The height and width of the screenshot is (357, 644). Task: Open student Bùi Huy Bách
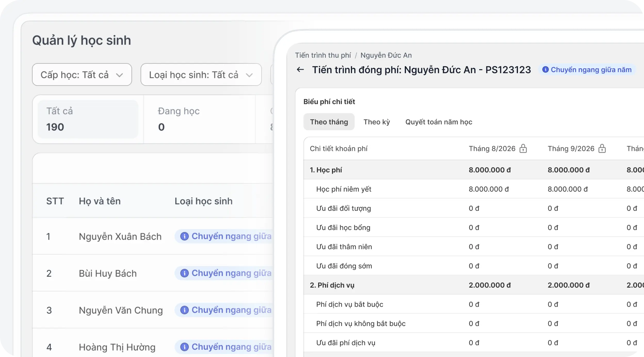click(x=108, y=273)
